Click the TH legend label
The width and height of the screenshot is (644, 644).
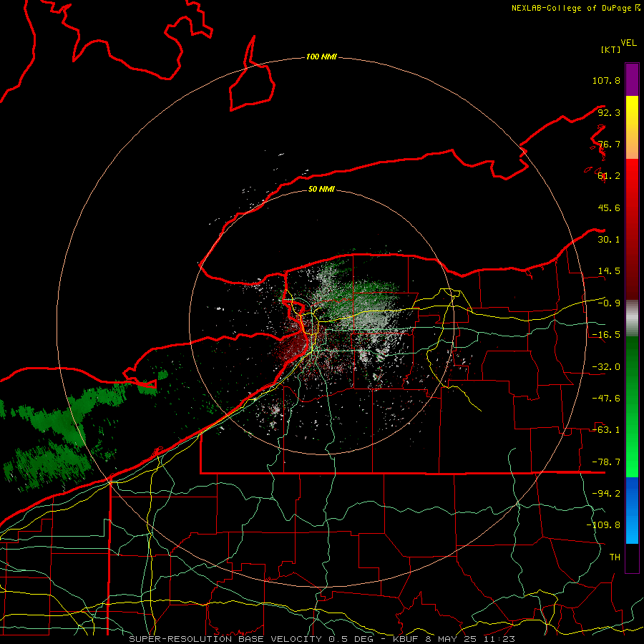[615, 557]
